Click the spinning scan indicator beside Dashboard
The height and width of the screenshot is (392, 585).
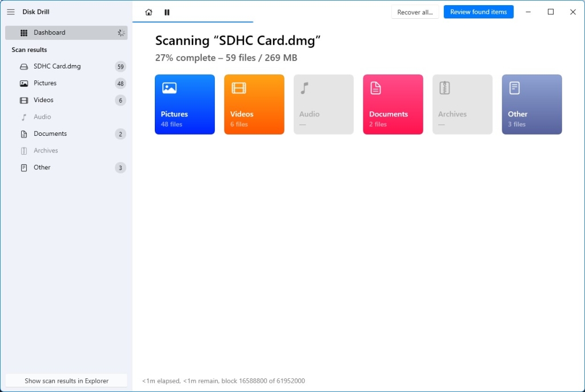121,33
